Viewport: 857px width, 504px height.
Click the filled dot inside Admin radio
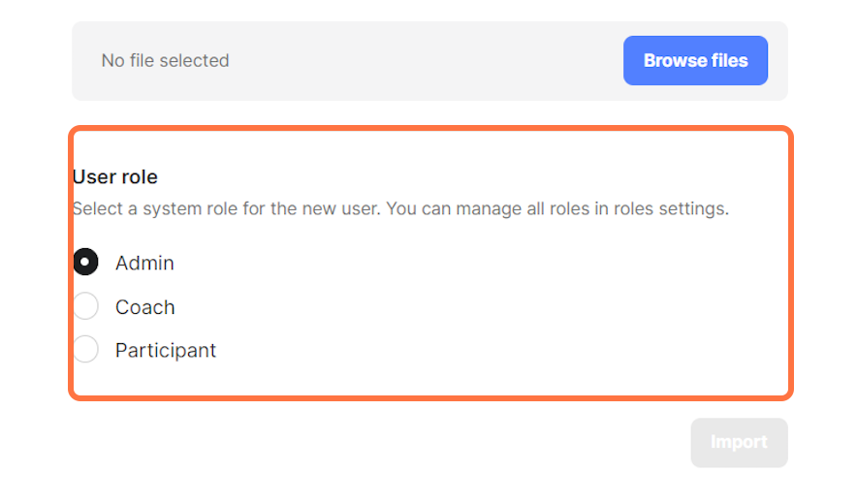[x=86, y=262]
